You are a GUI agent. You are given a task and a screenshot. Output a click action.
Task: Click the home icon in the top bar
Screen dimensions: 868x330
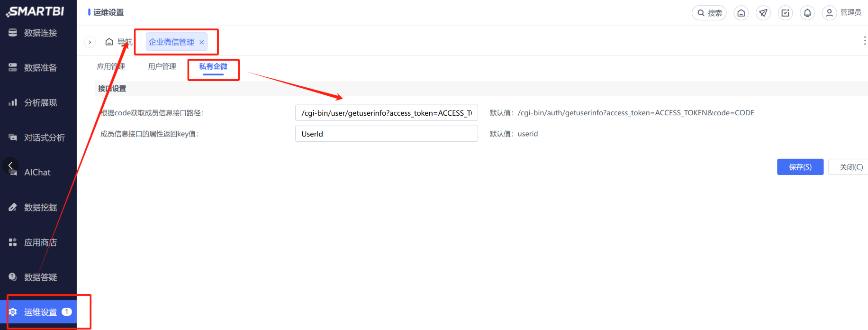pyautogui.click(x=741, y=13)
